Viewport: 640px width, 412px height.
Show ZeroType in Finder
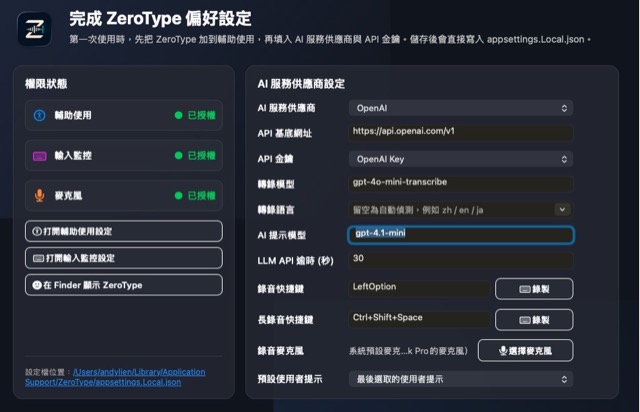click(124, 285)
